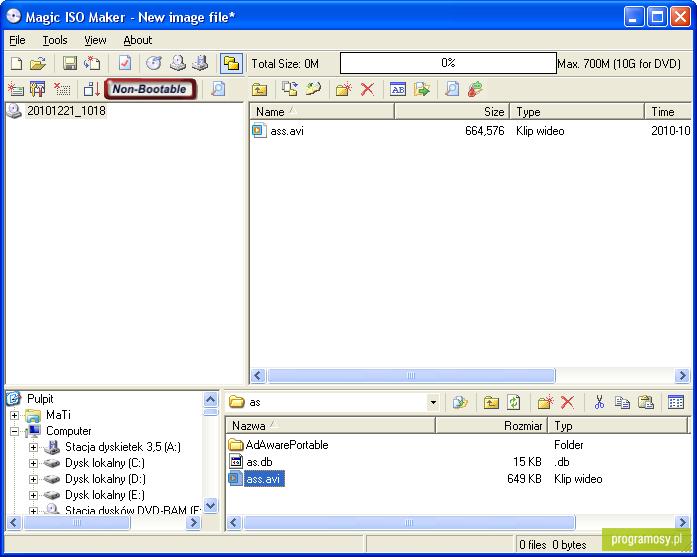Click the make ISO from CD-ROM icon
The image size is (697, 557).
(x=177, y=64)
